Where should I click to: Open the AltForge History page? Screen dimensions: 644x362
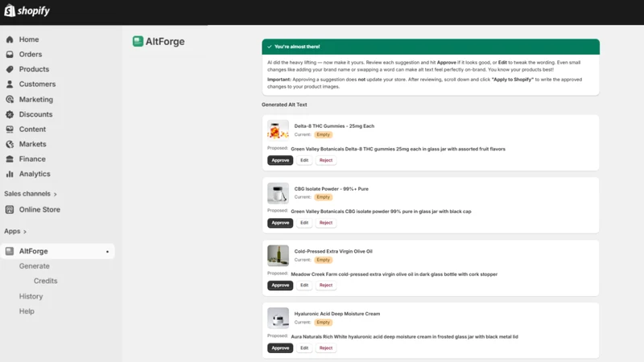pyautogui.click(x=31, y=296)
